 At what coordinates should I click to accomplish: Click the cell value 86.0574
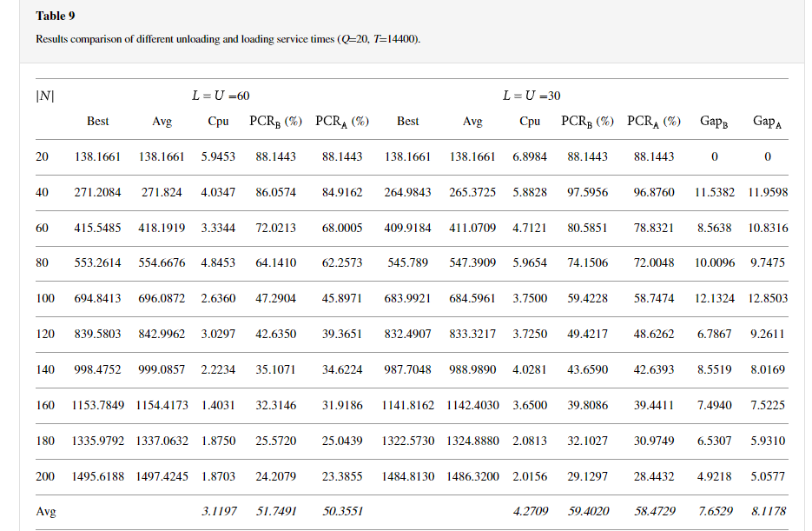[x=275, y=192]
